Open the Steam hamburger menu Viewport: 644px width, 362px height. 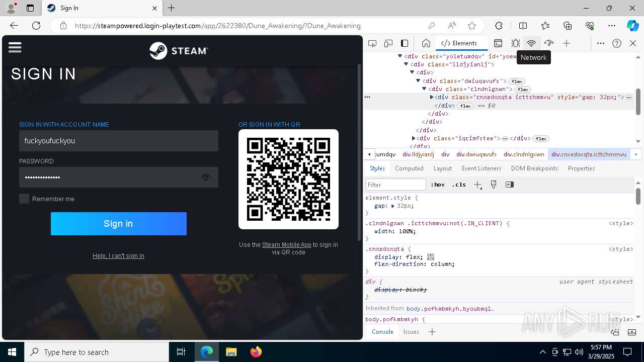click(x=15, y=47)
